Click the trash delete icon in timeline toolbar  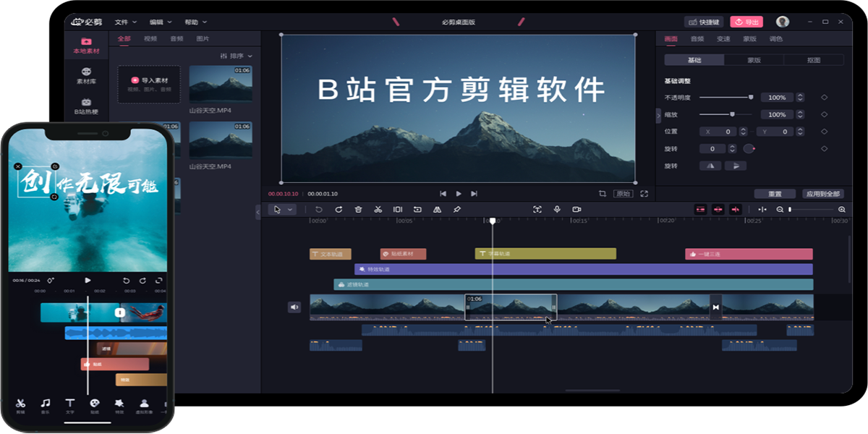point(358,209)
